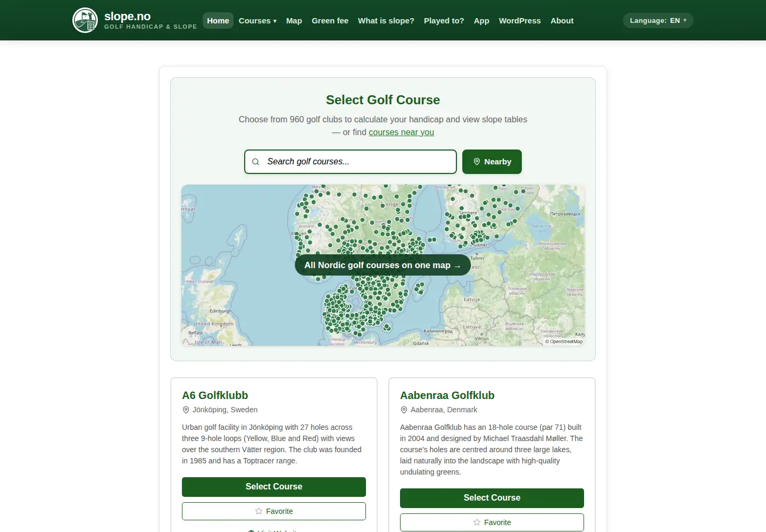Focus the Search golf courses field
Viewport: 766px width, 532px height.
(351, 162)
